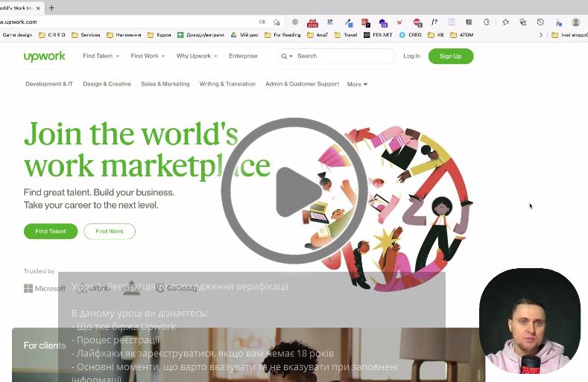Open browser history clock icon

point(540,22)
